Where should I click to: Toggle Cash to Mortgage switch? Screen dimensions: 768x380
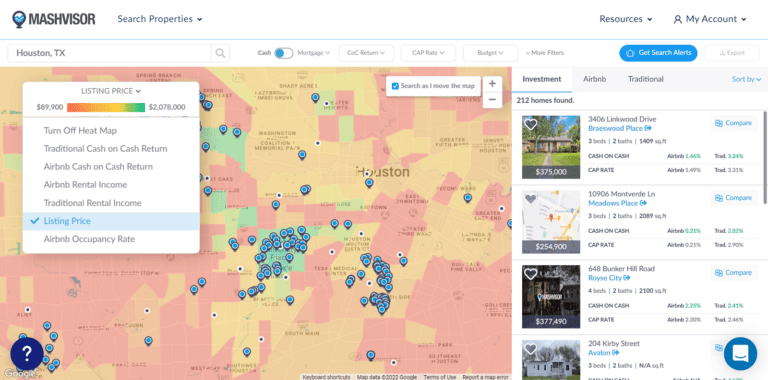coord(284,53)
